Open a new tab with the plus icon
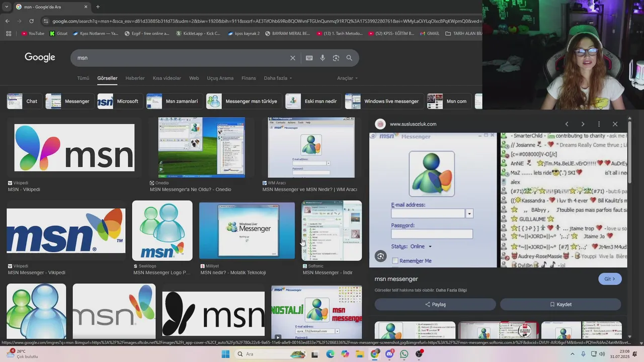 [98, 7]
